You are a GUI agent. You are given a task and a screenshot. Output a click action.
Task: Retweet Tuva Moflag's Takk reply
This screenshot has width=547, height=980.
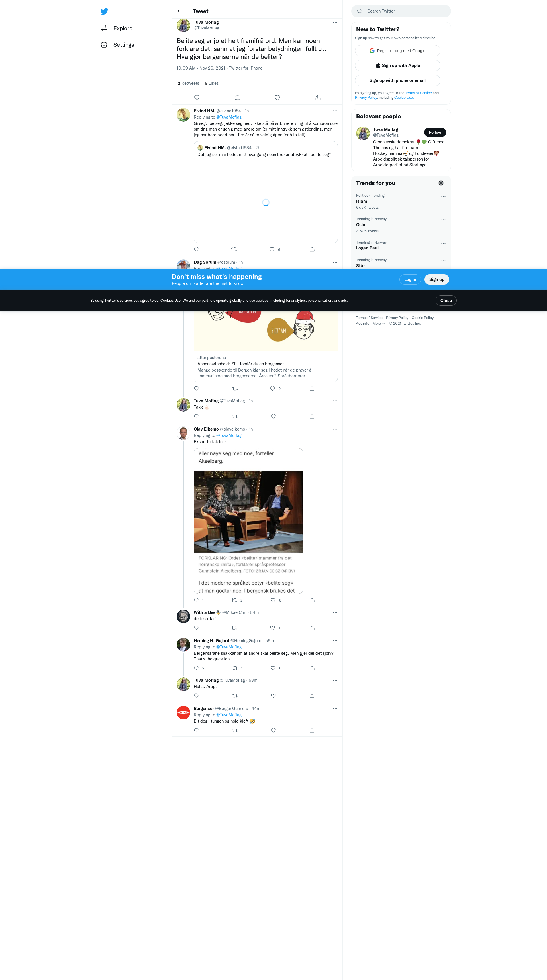(234, 417)
